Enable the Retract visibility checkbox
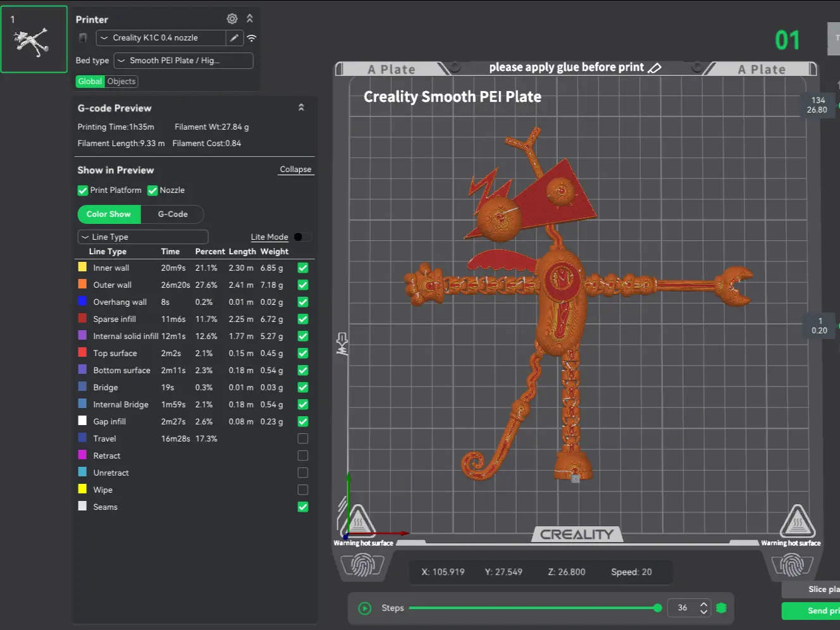This screenshot has width=840, height=630. tap(303, 456)
